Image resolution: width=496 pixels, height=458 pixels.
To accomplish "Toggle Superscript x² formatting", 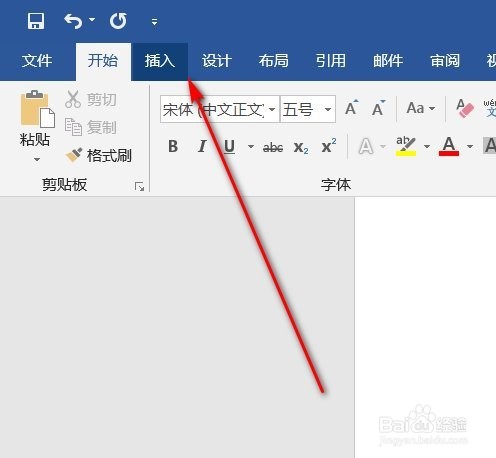I will [329, 146].
